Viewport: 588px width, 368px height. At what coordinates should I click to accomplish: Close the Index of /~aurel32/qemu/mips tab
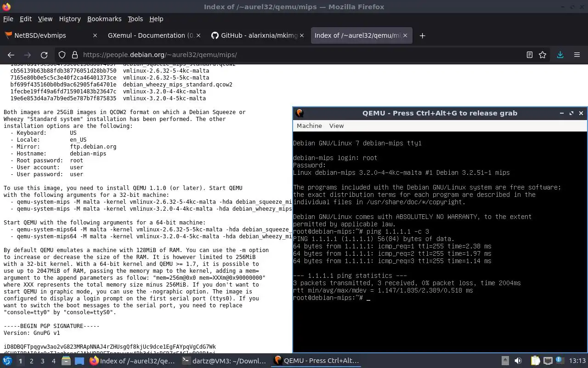tap(405, 35)
